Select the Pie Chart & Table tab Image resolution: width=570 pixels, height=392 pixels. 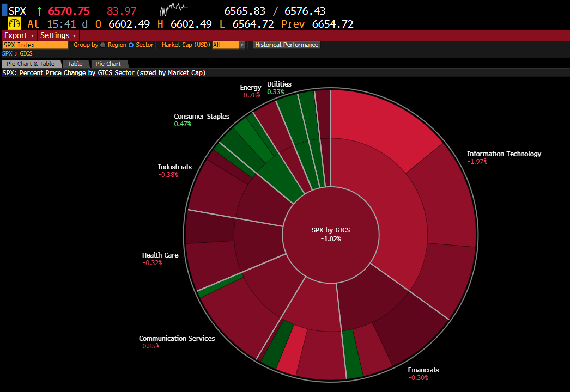pos(31,64)
